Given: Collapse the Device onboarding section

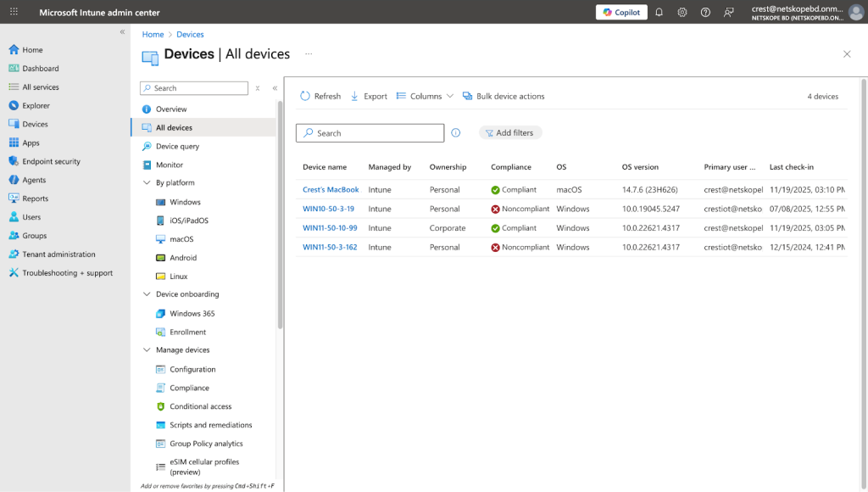Looking at the screenshot, I should (x=147, y=294).
